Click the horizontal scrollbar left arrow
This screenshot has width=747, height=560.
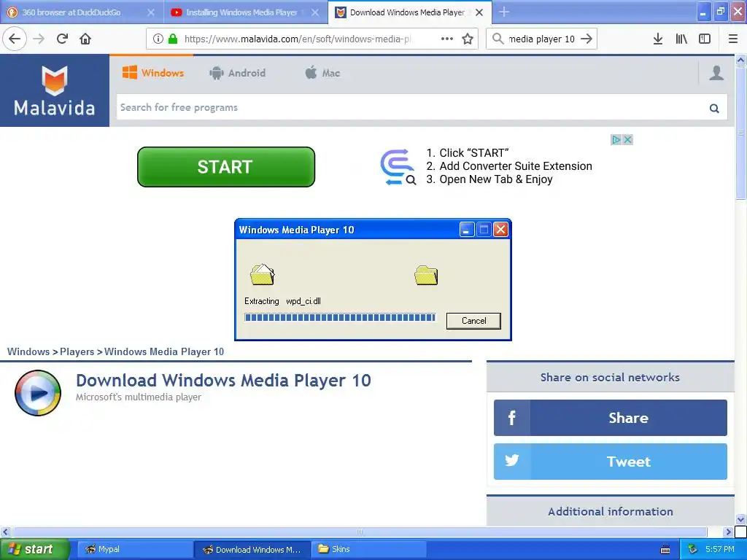point(5,532)
